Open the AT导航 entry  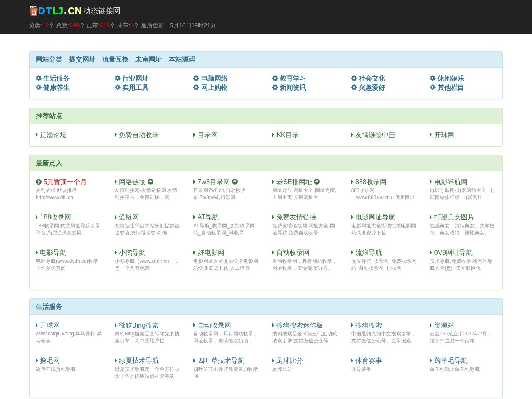(x=208, y=217)
